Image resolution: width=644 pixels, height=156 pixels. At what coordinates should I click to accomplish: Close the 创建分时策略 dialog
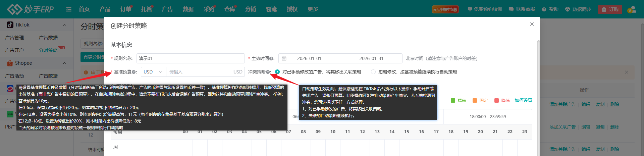tap(532, 24)
